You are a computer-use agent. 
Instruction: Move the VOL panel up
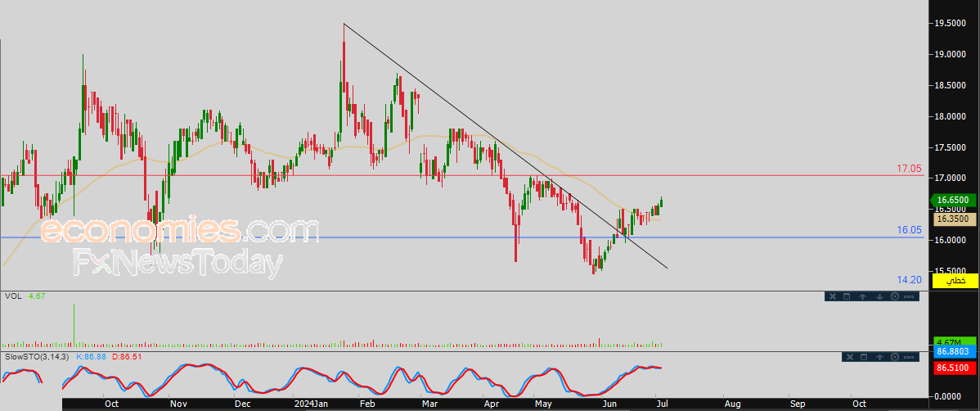click(862, 296)
